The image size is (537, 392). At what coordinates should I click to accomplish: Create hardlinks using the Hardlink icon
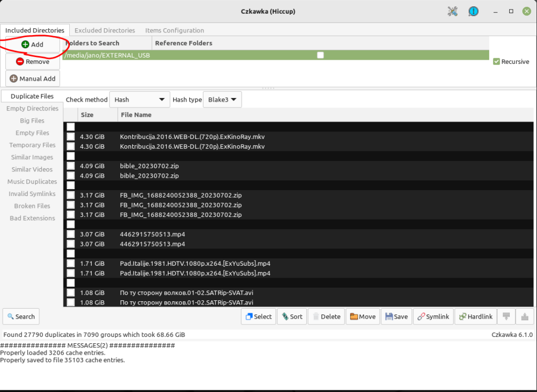(x=475, y=316)
